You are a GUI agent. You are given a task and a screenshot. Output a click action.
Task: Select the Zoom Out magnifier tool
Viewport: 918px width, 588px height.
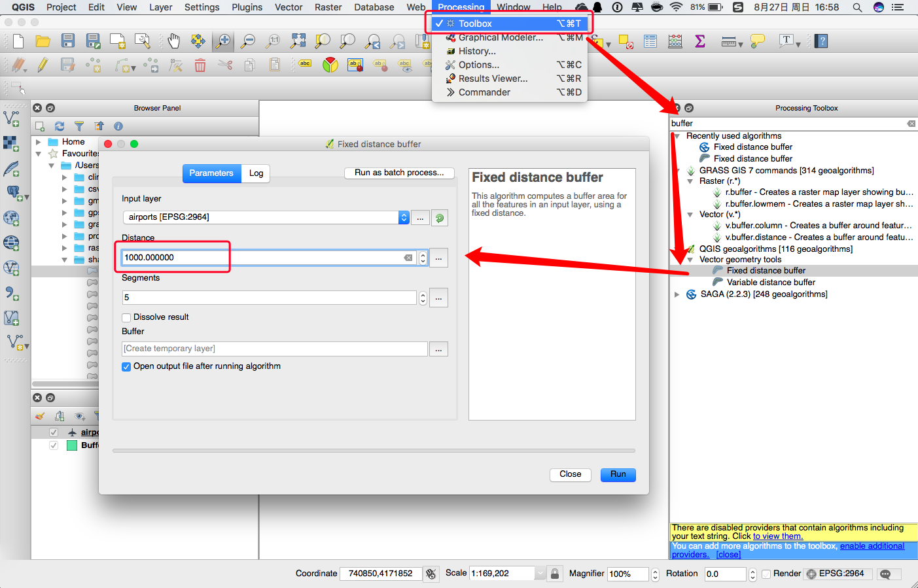(248, 41)
